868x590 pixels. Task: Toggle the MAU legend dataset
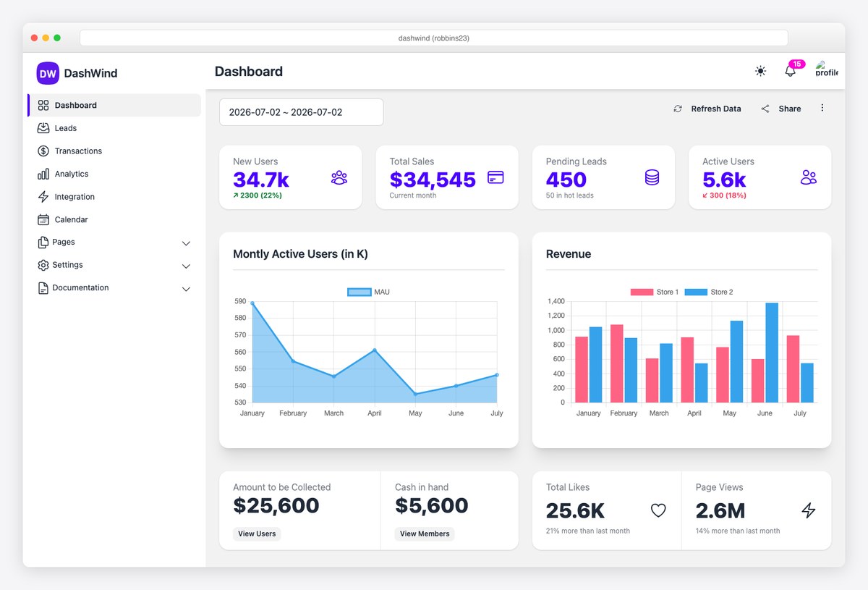tap(369, 292)
